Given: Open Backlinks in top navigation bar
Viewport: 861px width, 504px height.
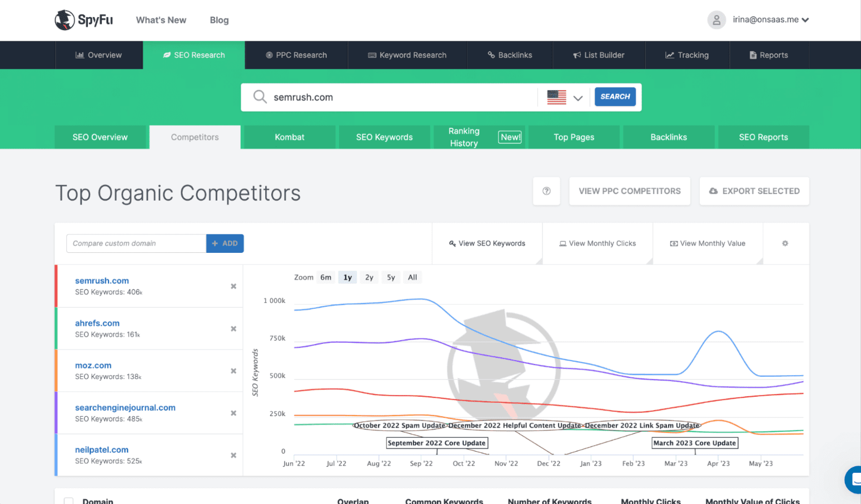Looking at the screenshot, I should (x=510, y=55).
